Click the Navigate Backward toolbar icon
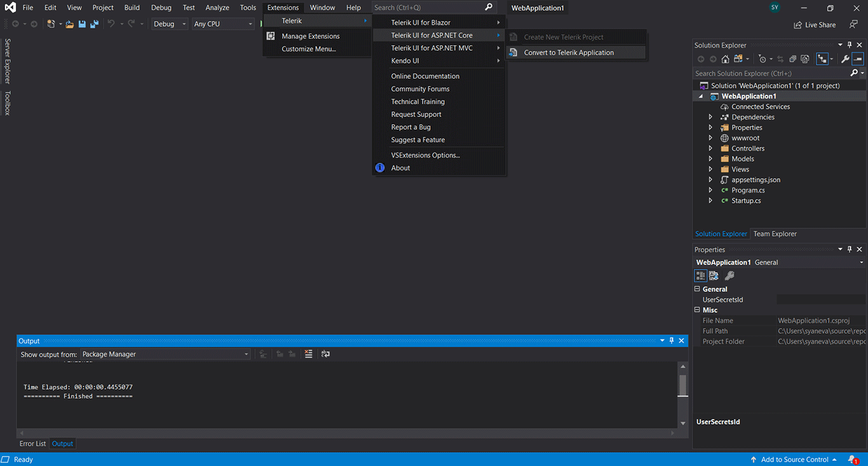Screen dimensions: 868x466 click(15, 24)
